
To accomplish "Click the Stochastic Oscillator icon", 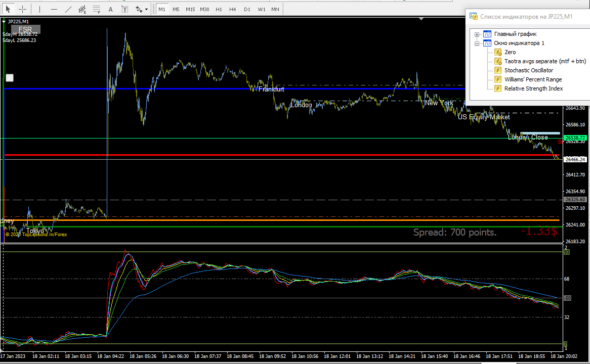I will [498, 70].
